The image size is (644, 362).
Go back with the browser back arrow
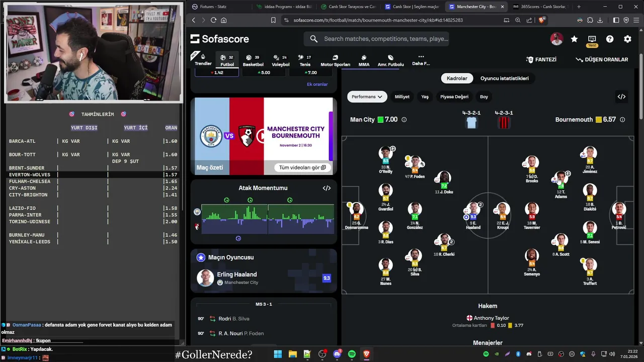(x=194, y=20)
